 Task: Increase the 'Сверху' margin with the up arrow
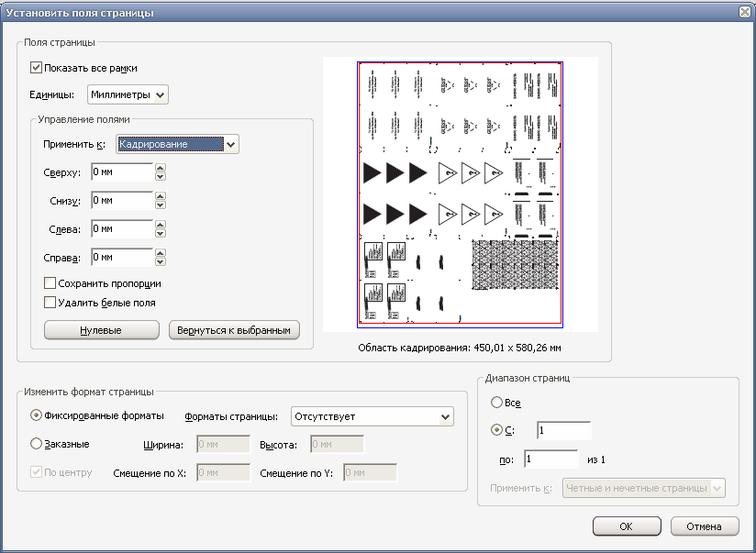tap(161, 167)
